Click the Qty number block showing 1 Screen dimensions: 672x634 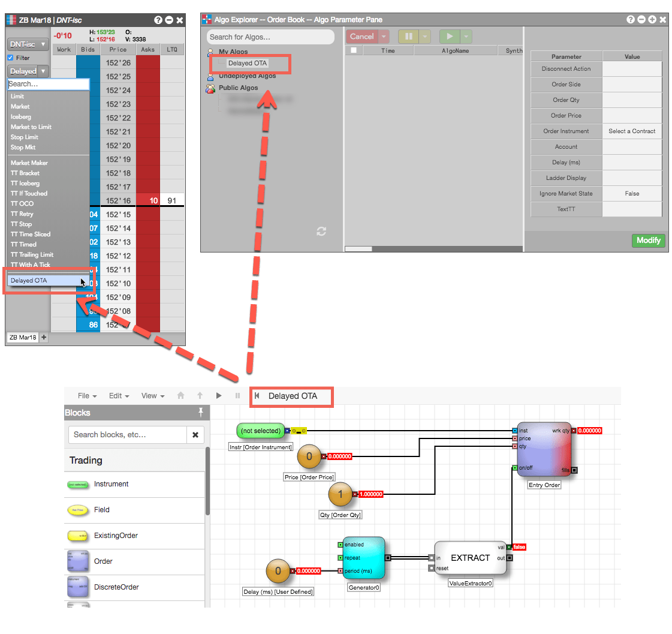pyautogui.click(x=340, y=494)
